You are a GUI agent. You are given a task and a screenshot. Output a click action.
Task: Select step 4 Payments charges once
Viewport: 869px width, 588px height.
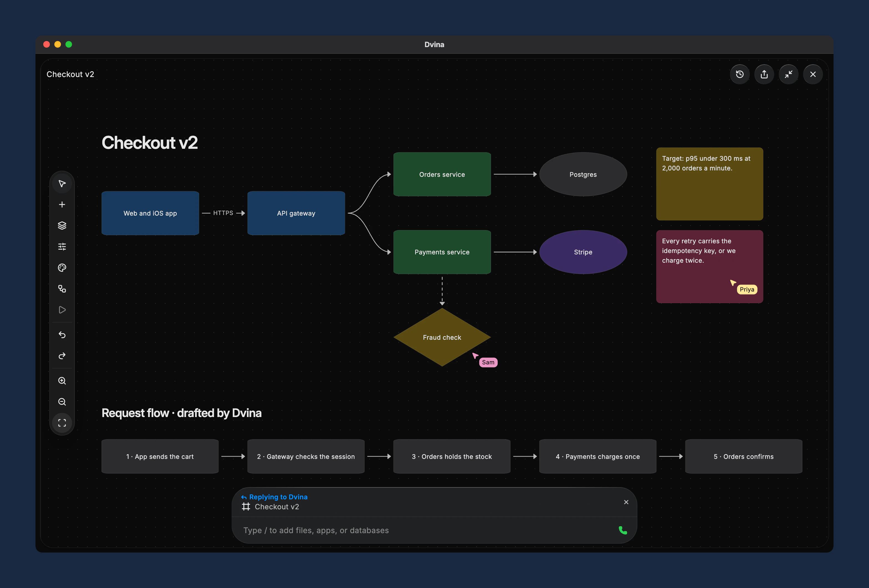point(597,456)
